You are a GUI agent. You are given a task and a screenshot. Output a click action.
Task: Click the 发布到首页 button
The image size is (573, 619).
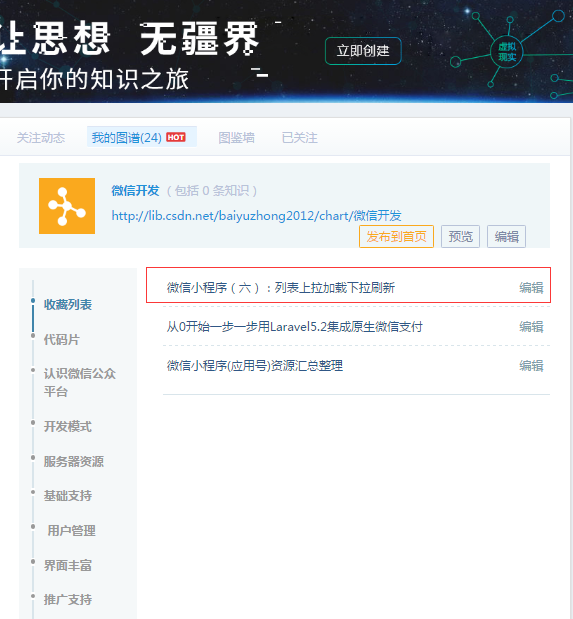[396, 236]
